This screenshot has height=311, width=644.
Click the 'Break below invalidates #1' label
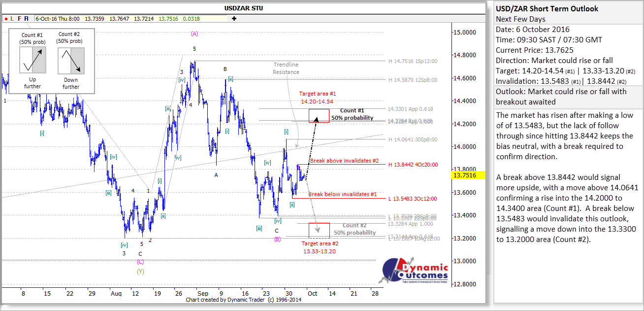pos(342,194)
